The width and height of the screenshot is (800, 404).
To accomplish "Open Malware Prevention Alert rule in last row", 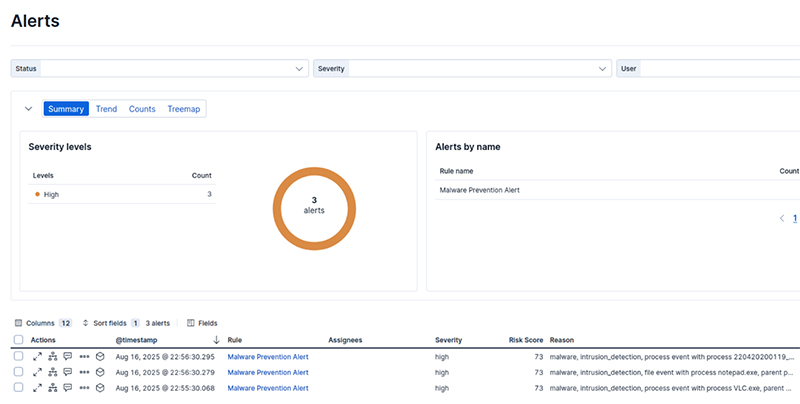I will tap(268, 388).
